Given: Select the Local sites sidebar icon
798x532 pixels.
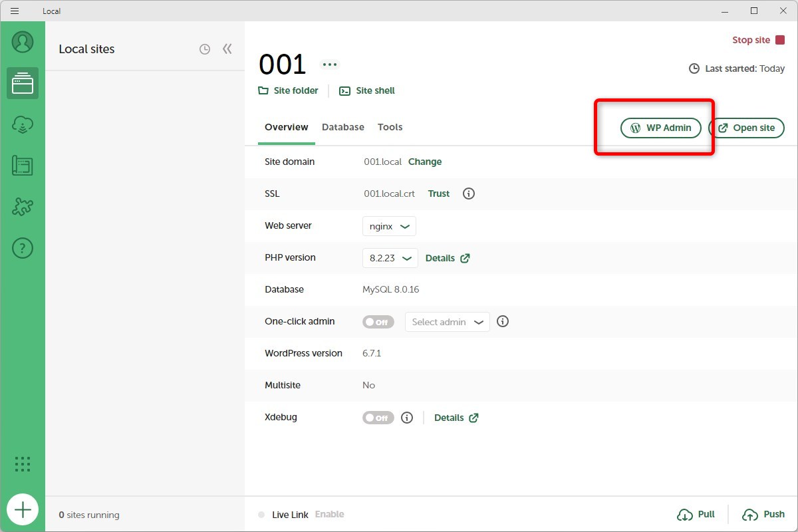Looking at the screenshot, I should click(23, 83).
